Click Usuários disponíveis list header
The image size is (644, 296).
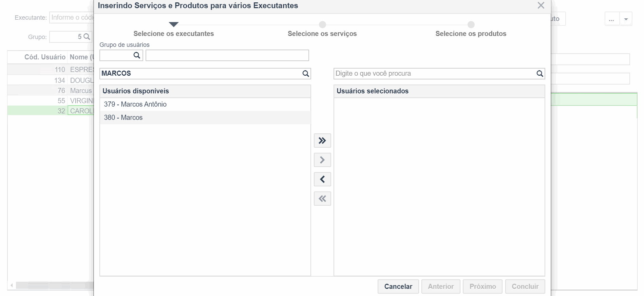pyautogui.click(x=205, y=91)
